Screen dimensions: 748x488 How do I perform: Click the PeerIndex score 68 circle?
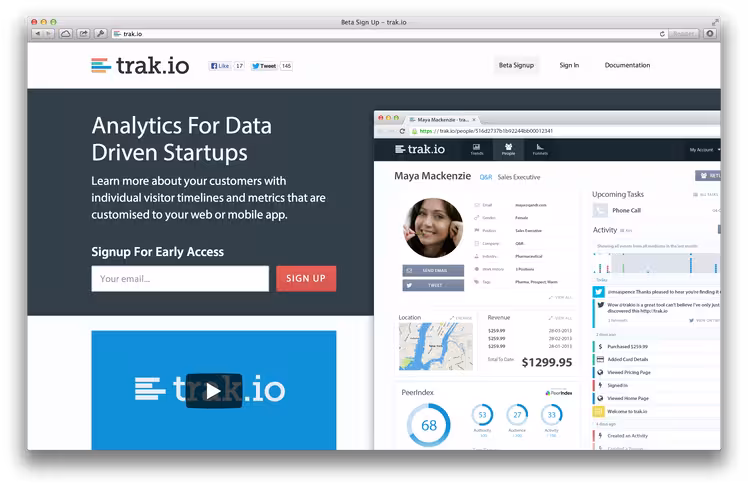[x=428, y=425]
